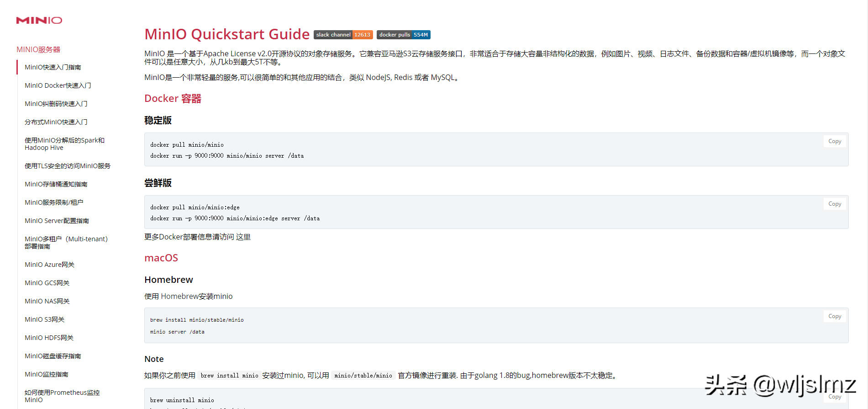Copy the brew uninstall minio command
868x409 pixels.
tap(835, 397)
